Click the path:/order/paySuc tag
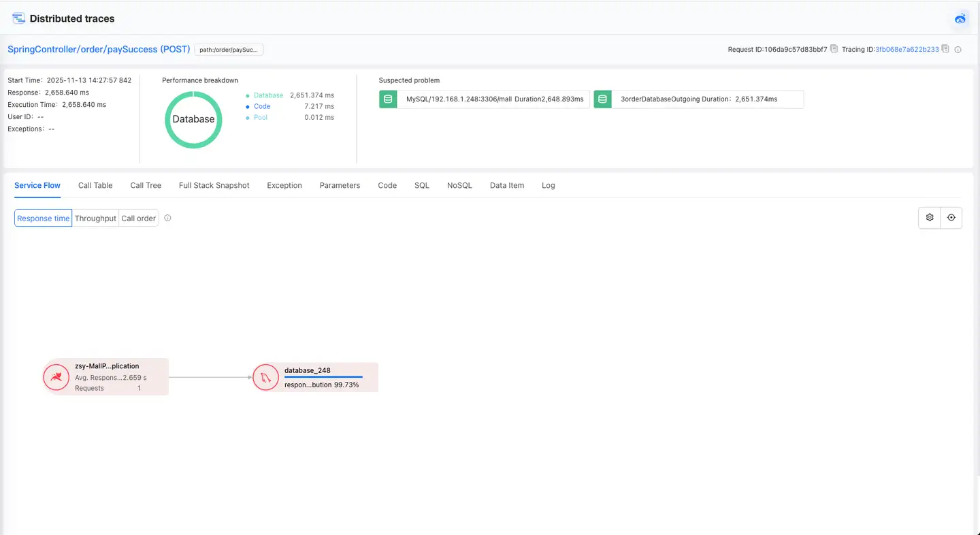 229,50
